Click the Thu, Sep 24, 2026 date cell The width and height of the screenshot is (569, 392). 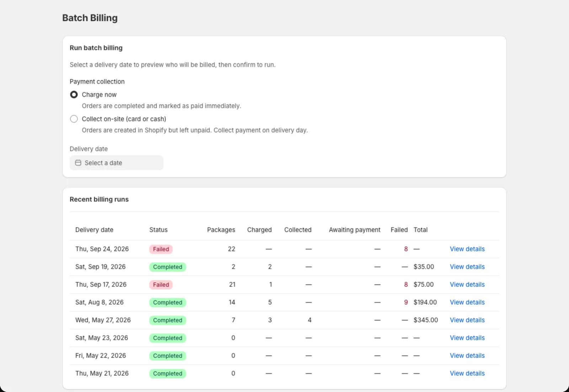102,249
